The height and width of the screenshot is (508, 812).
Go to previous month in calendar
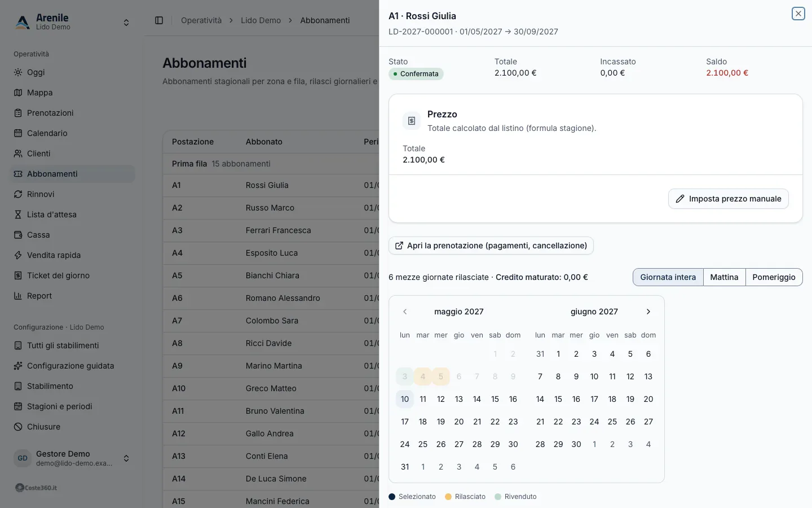coord(405,312)
